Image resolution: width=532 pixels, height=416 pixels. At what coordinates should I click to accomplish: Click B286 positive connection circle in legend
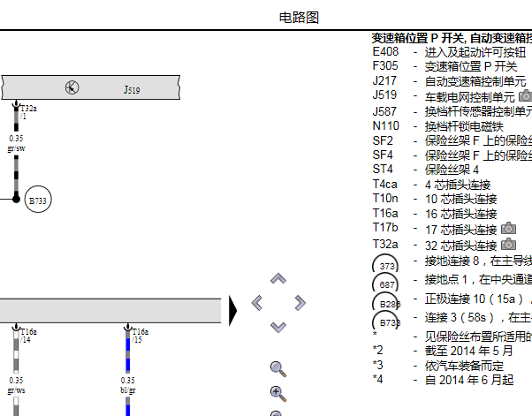pyautogui.click(x=386, y=302)
